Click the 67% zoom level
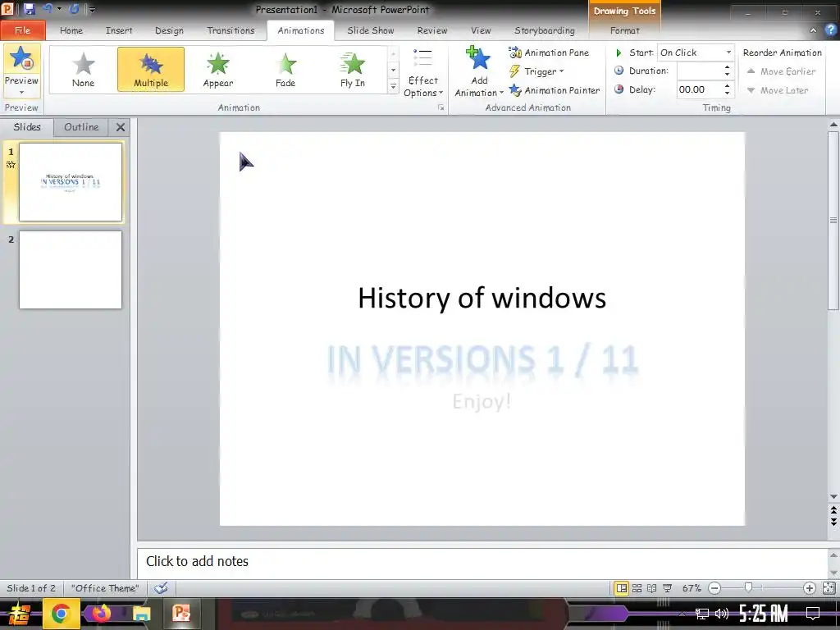Viewport: 840px width, 630px height. pyautogui.click(x=691, y=588)
